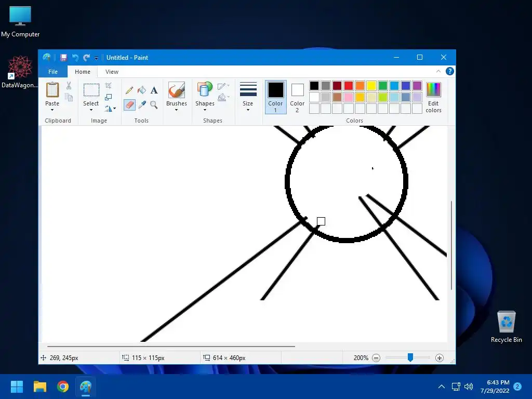Viewport: 532px width, 399px height.
Task: Click the Paint icon on the taskbar
Action: click(86, 387)
